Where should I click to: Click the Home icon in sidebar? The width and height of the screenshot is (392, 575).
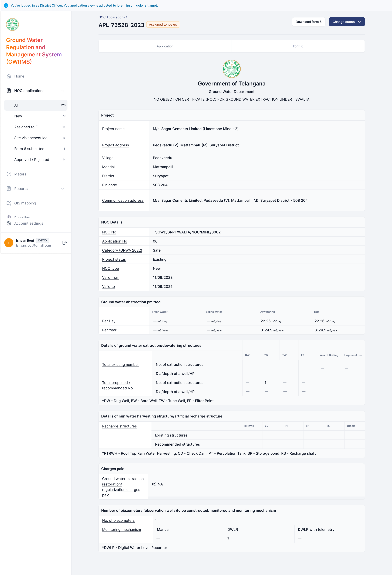click(x=9, y=76)
